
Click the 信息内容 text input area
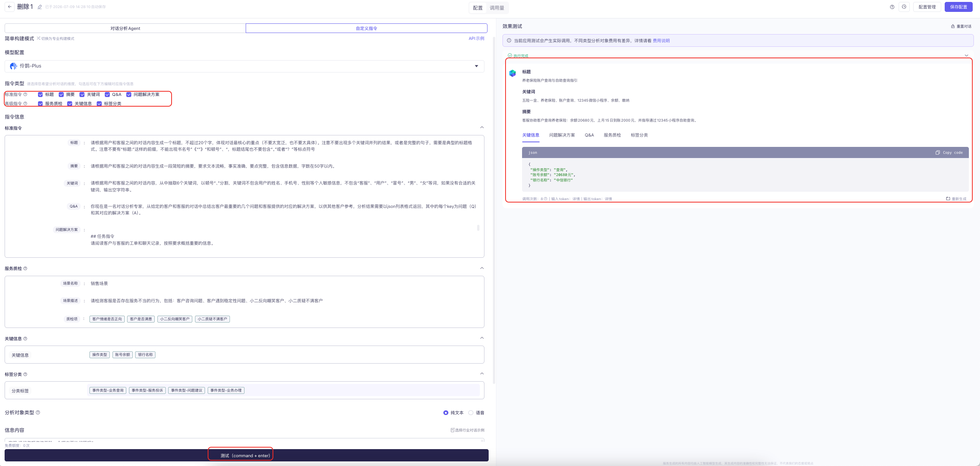pos(244,440)
